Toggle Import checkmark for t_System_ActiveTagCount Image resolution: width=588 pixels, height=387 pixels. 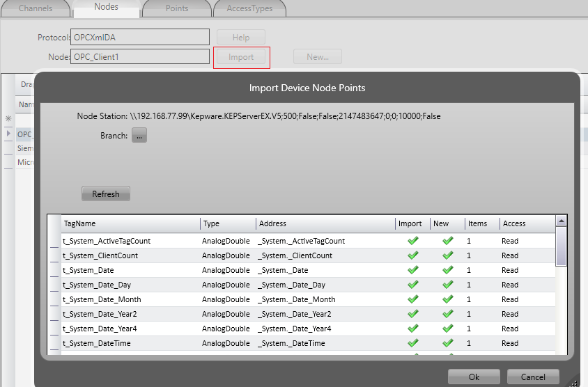pyautogui.click(x=412, y=241)
